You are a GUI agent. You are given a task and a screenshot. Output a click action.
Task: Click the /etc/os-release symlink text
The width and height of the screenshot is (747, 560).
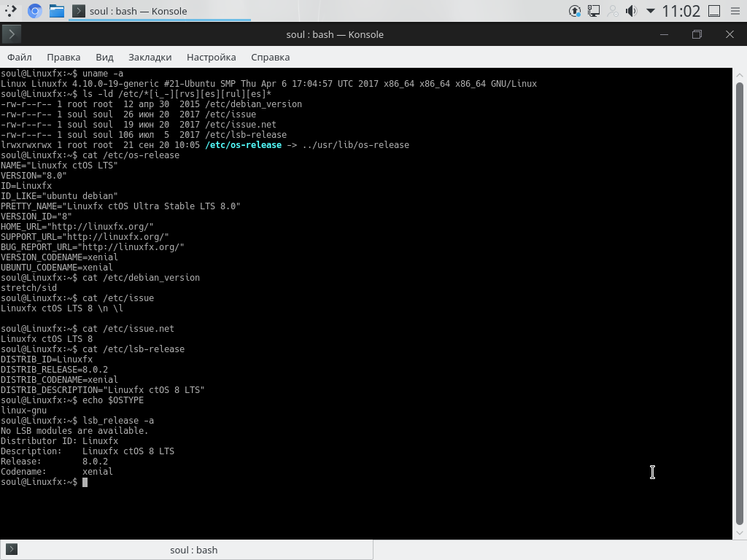244,145
